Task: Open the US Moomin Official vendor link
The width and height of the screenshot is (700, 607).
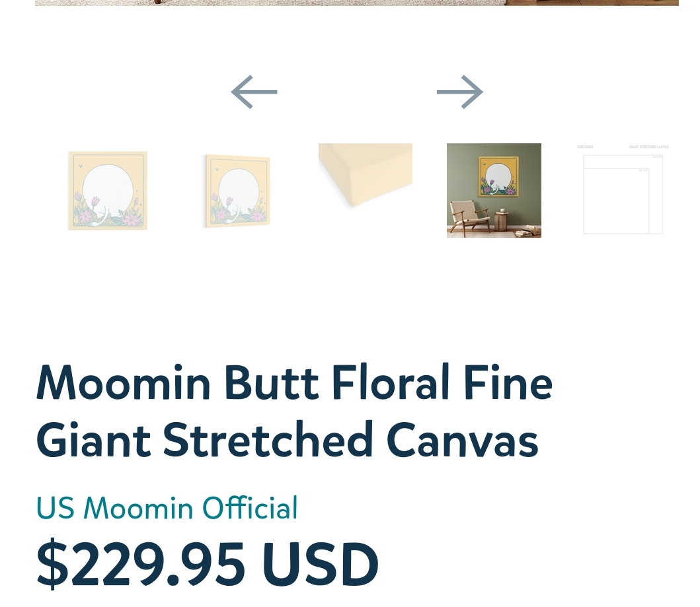Action: pyautogui.click(x=167, y=509)
